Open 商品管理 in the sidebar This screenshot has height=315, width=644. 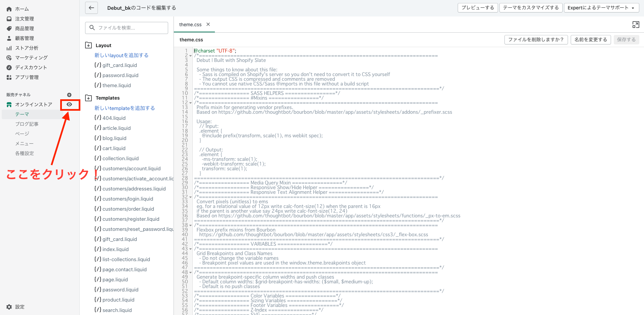tap(24, 29)
